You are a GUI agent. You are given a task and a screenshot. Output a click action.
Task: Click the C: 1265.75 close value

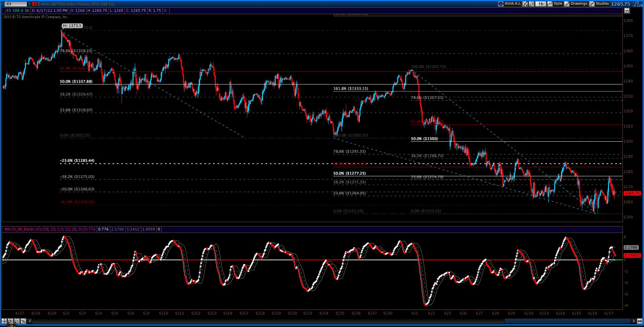(x=136, y=11)
